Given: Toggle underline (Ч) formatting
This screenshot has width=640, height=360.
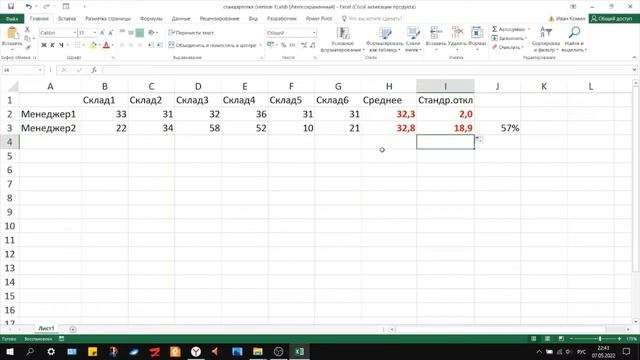Looking at the screenshot, I should (x=61, y=45).
